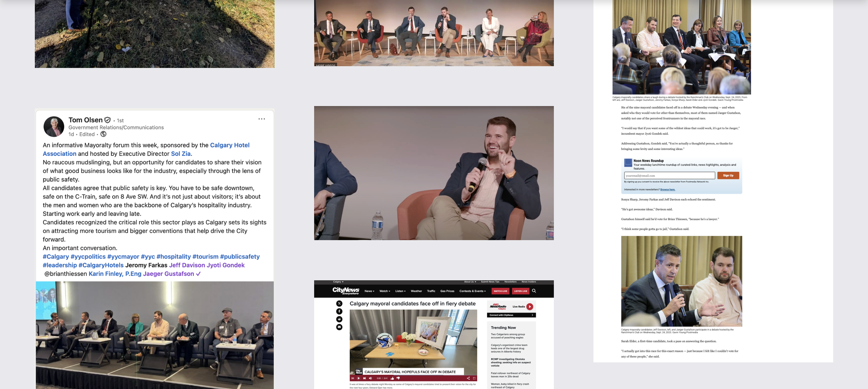Mute the debate video volume
868x389 pixels.
point(370,378)
